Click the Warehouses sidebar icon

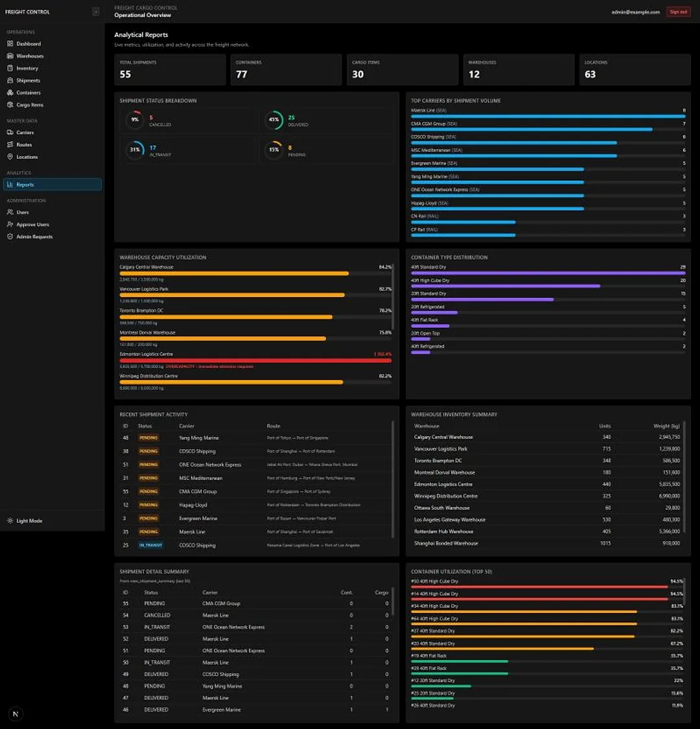pyautogui.click(x=10, y=56)
